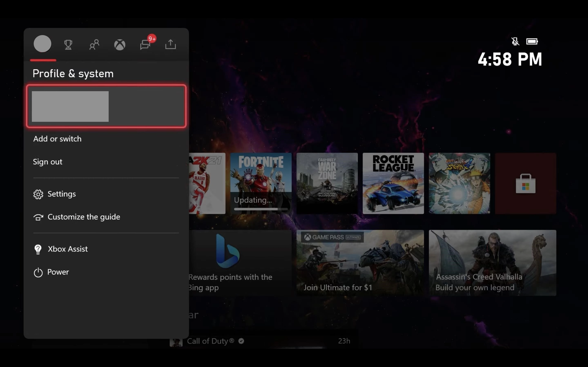Image resolution: width=588 pixels, height=367 pixels.
Task: Open Parties & chats messages tab
Action: (x=145, y=45)
